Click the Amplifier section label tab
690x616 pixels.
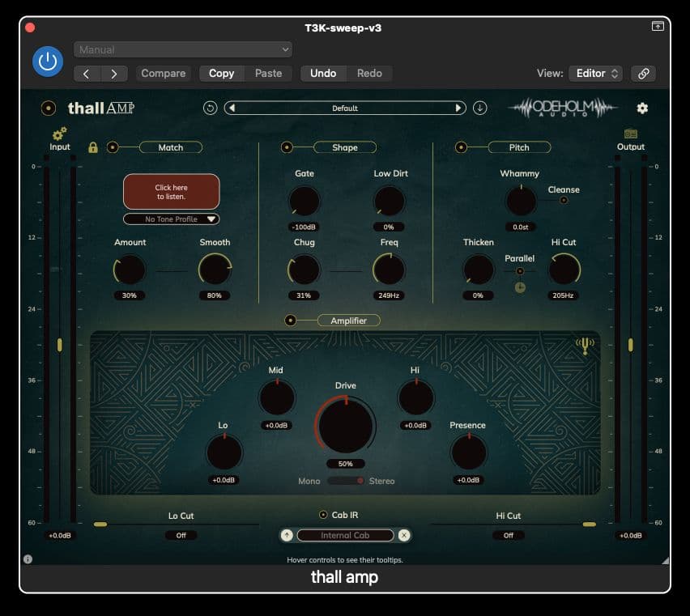click(x=348, y=321)
